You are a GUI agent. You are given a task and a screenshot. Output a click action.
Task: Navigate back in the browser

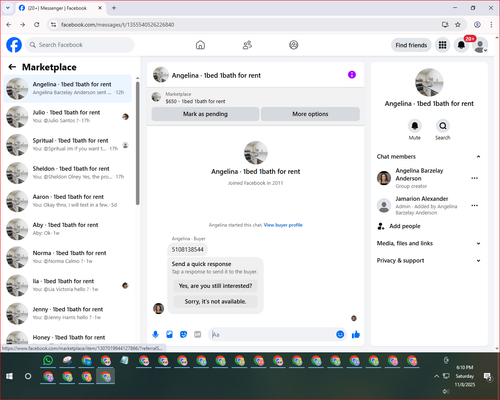(x=9, y=25)
